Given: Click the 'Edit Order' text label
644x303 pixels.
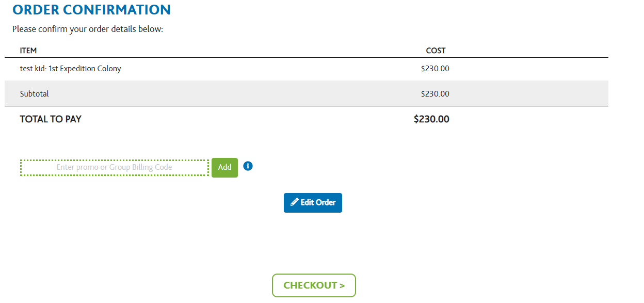Looking at the screenshot, I should click(318, 202).
